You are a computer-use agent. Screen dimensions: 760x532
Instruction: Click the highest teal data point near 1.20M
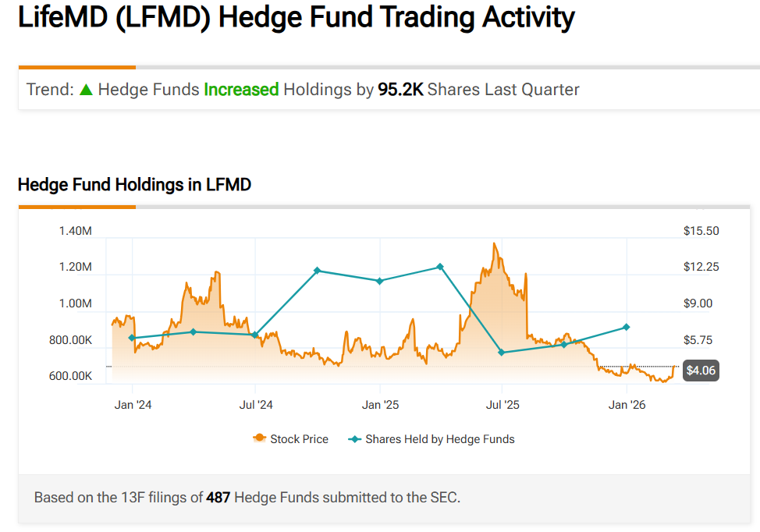coord(440,267)
